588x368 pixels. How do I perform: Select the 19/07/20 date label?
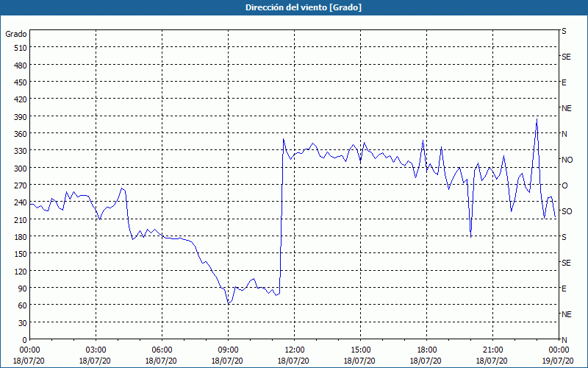tap(559, 361)
